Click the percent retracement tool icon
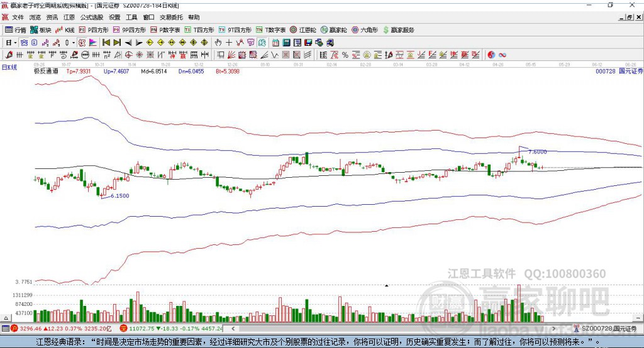Screen dimensions: 644x348 (345, 55)
